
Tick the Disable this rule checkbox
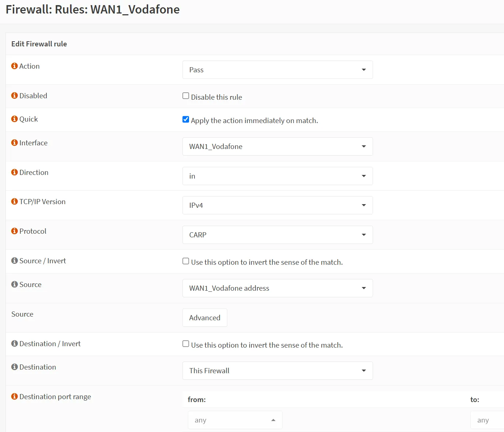click(x=186, y=96)
